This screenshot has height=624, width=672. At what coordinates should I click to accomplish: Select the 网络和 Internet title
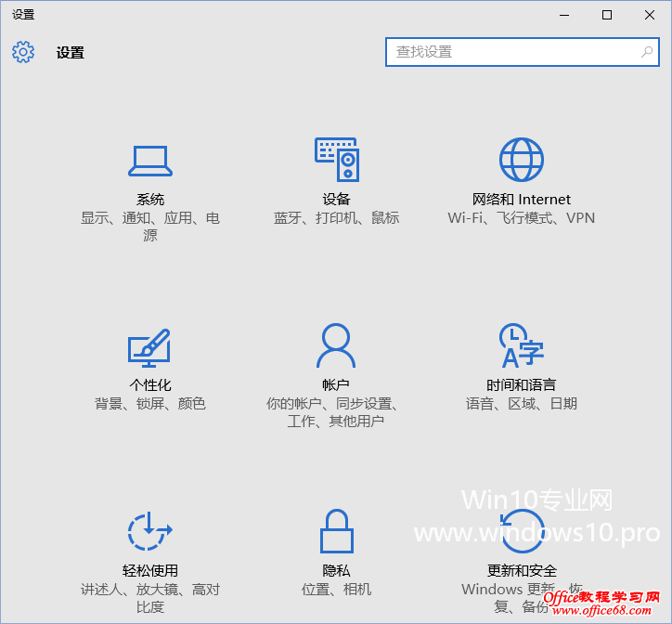click(x=521, y=200)
